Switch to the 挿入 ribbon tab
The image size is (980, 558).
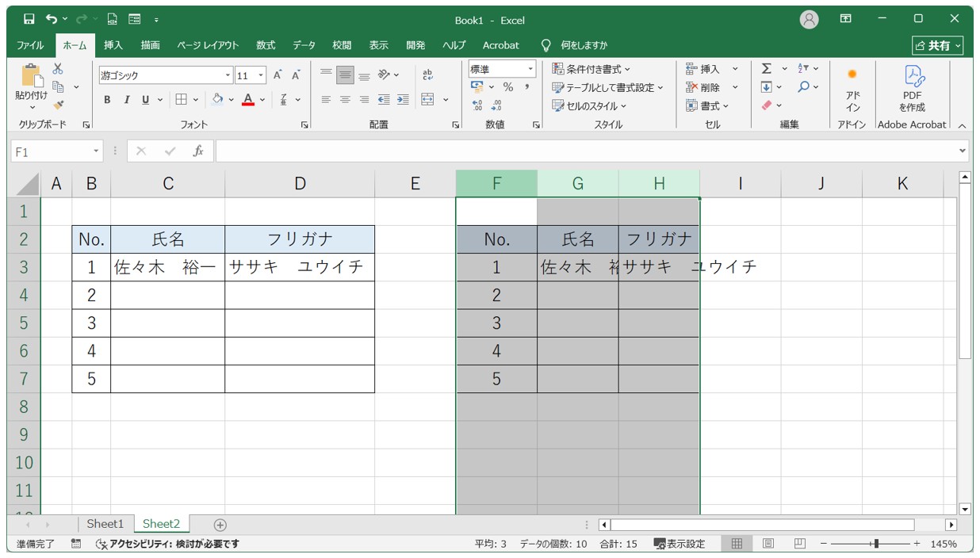pyautogui.click(x=113, y=45)
